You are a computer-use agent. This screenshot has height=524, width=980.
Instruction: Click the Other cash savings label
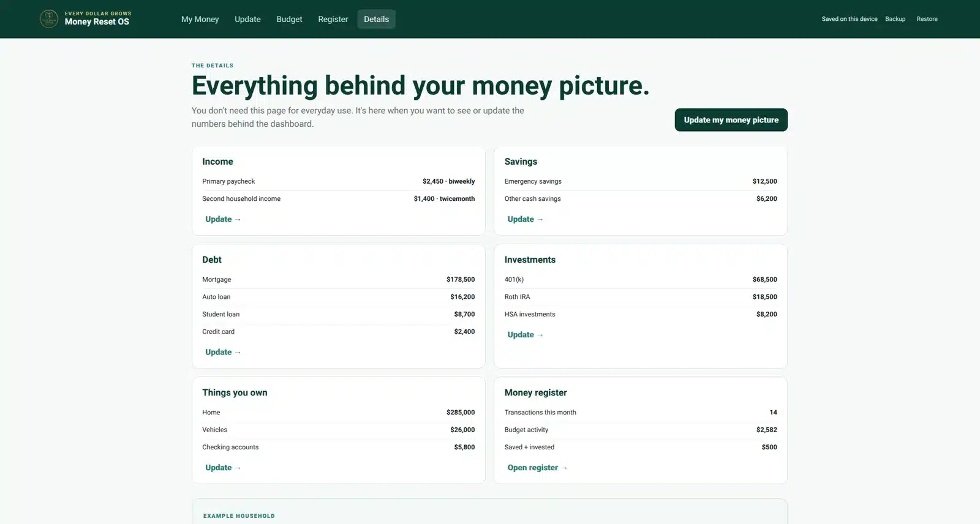point(532,199)
